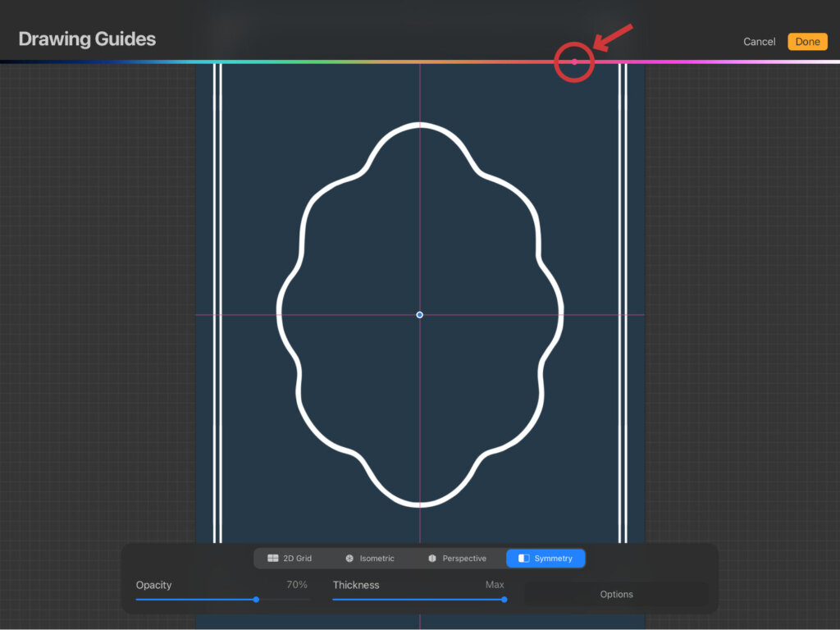Viewport: 840px width, 630px height.
Task: Choose the Perspective cube icon
Action: tap(432, 559)
